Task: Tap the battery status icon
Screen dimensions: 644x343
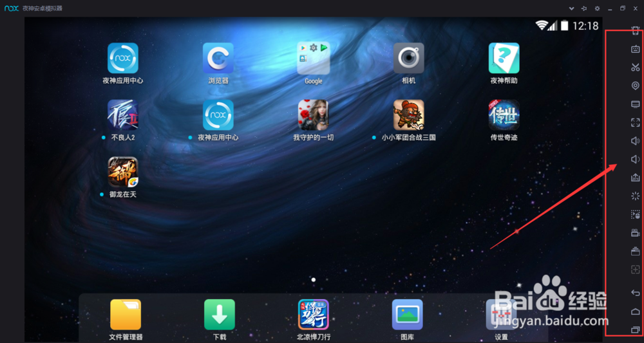Action: coord(565,26)
